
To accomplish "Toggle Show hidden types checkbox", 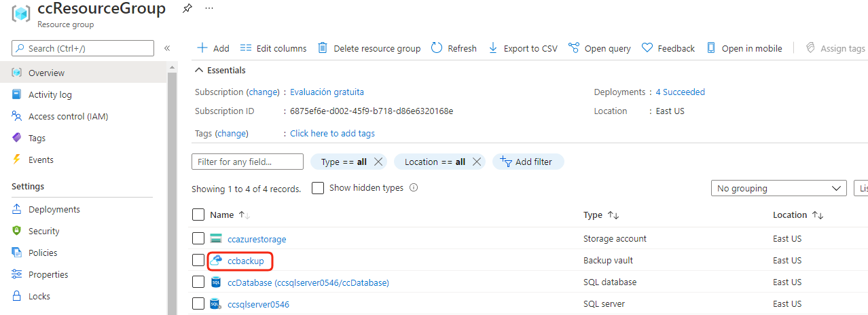I will pos(318,188).
